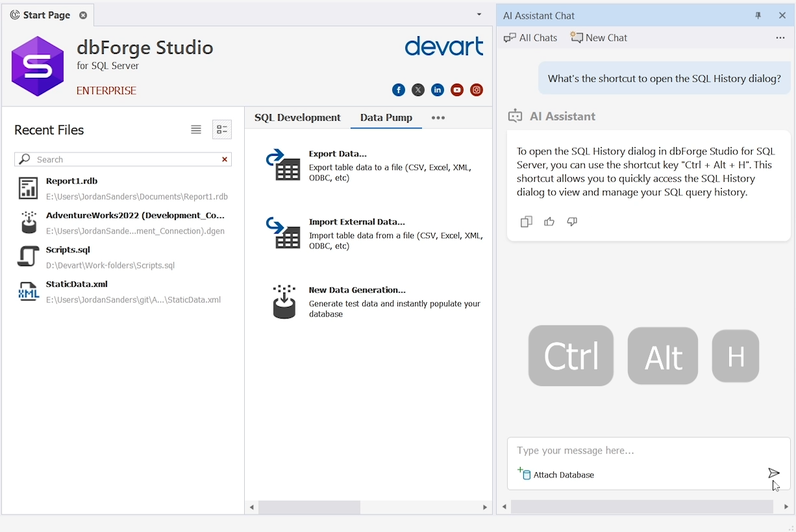This screenshot has height=532, width=796.
Task: Click the start page horizontal scrollbar thumb
Action: [x=309, y=507]
